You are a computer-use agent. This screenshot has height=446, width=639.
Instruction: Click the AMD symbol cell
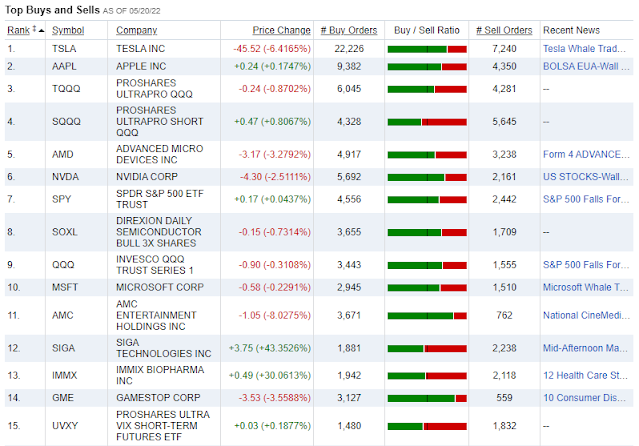coord(62,154)
